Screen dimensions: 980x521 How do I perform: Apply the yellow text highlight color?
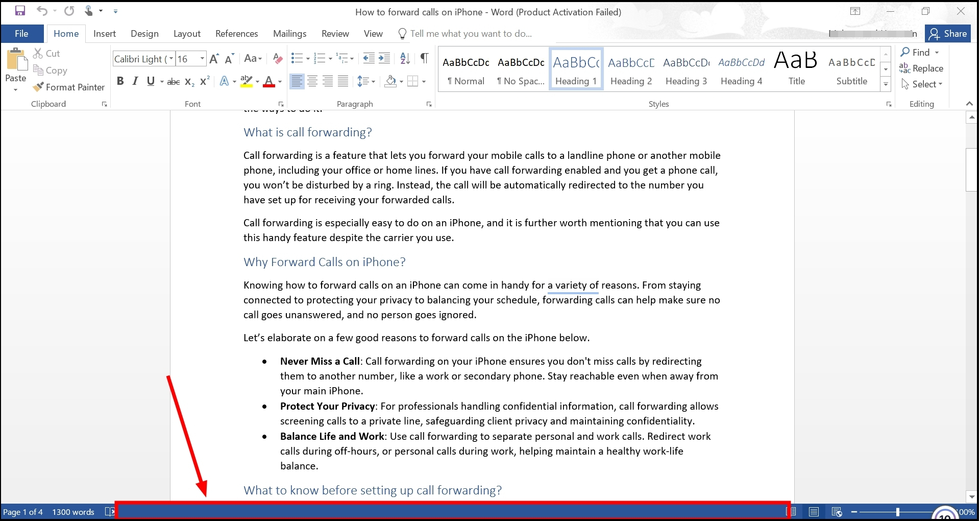tap(247, 81)
